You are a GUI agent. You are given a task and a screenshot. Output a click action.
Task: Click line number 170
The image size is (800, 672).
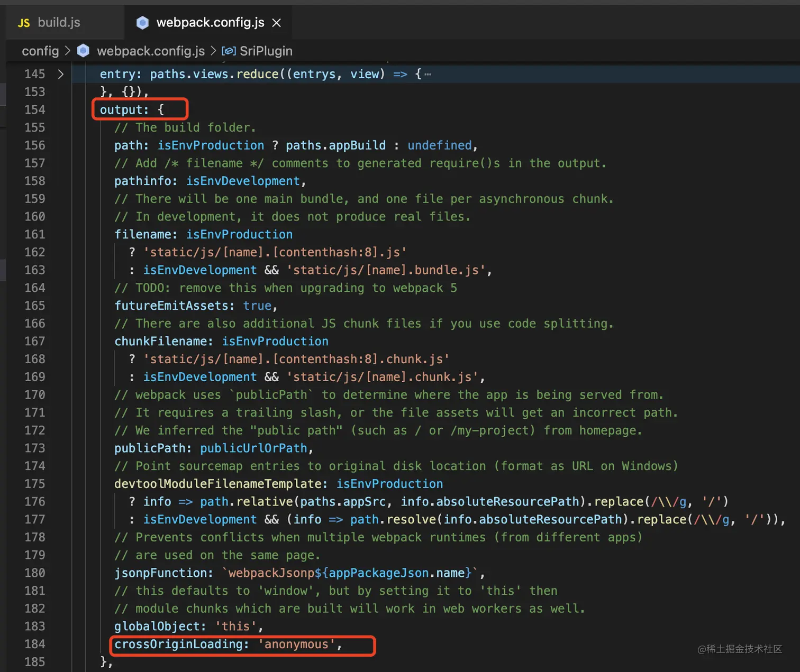(x=35, y=394)
